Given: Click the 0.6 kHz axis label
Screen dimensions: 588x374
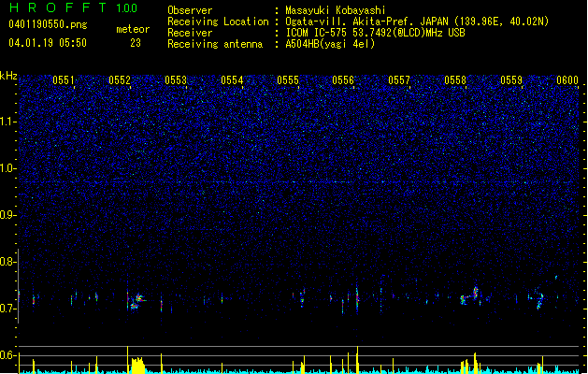Looking at the screenshot, I should click(8, 355).
